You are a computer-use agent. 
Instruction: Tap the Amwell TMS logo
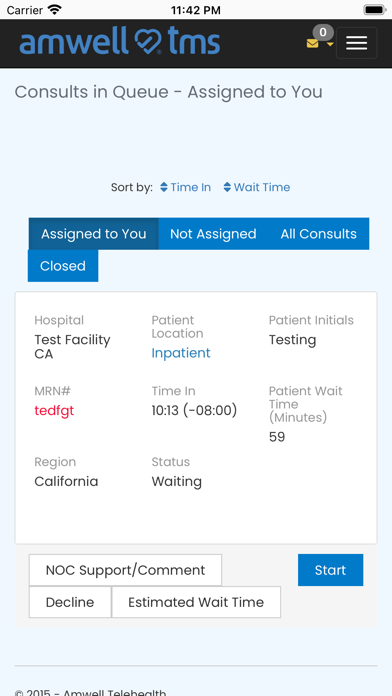coord(120,41)
